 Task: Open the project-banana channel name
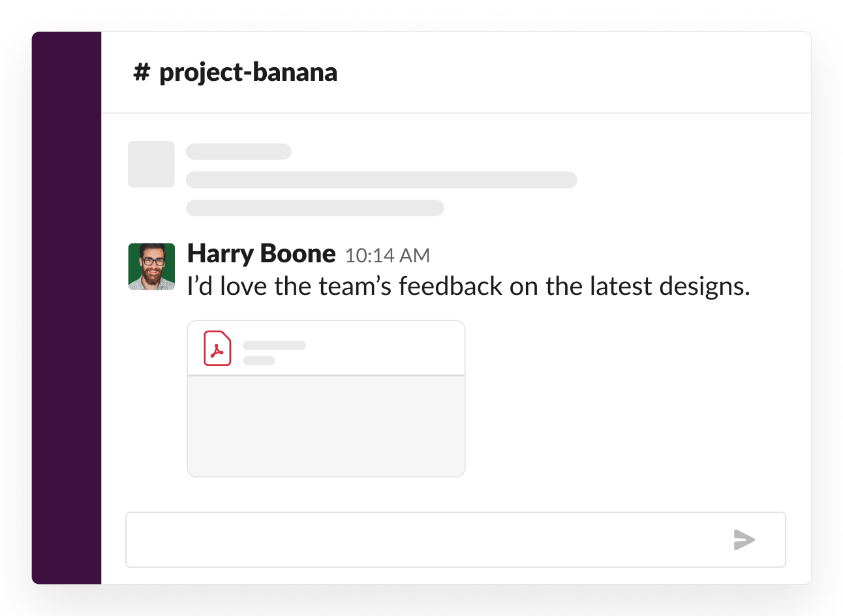(x=248, y=72)
